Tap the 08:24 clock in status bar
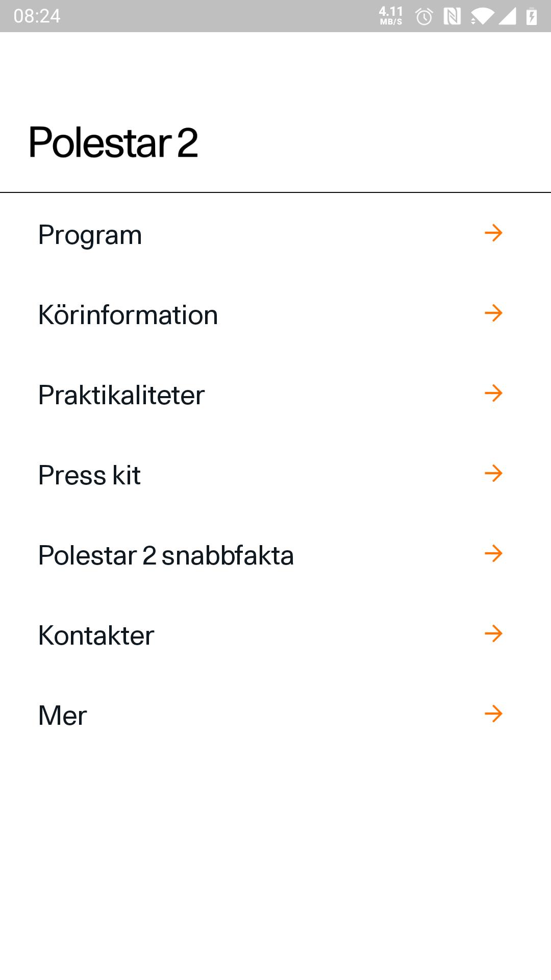Image resolution: width=551 pixels, height=980 pixels. click(37, 16)
